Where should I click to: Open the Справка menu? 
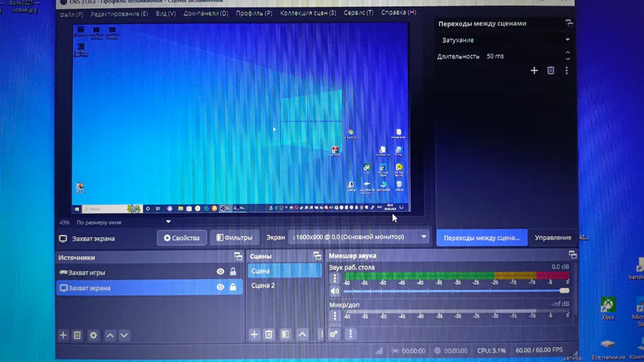pos(399,12)
